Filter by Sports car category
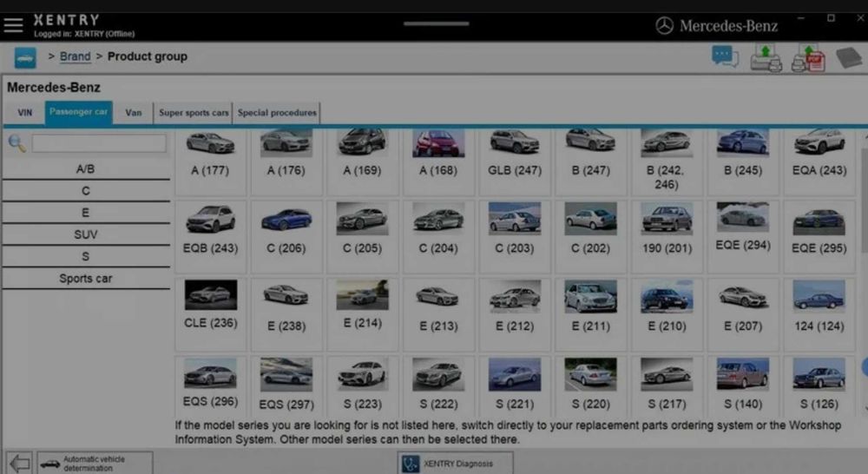Image resolution: width=868 pixels, height=474 pixels. pyautogui.click(x=86, y=279)
